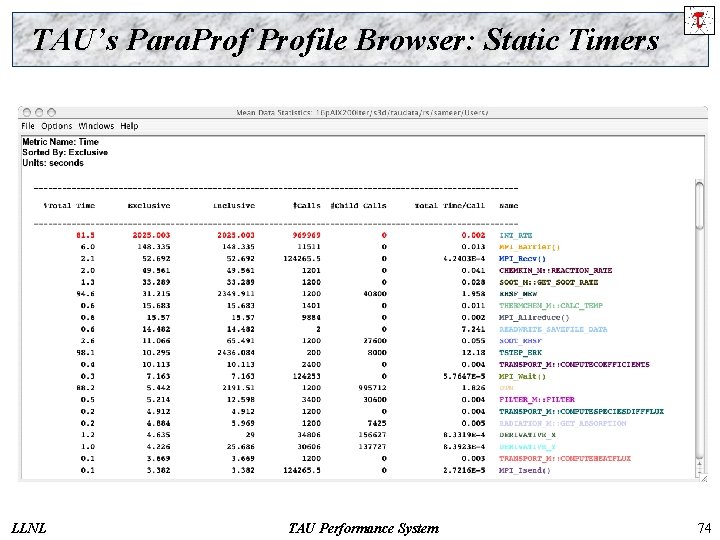Select the MPI_Barrier() function name
This screenshot has height=540, width=720.
[529, 247]
